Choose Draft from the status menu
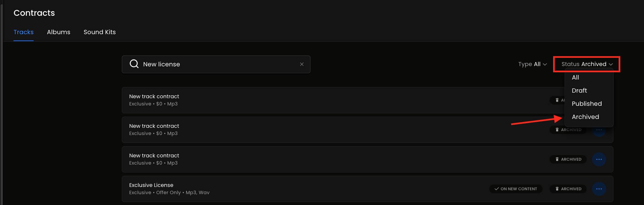The width and height of the screenshot is (644, 205). pyautogui.click(x=579, y=91)
